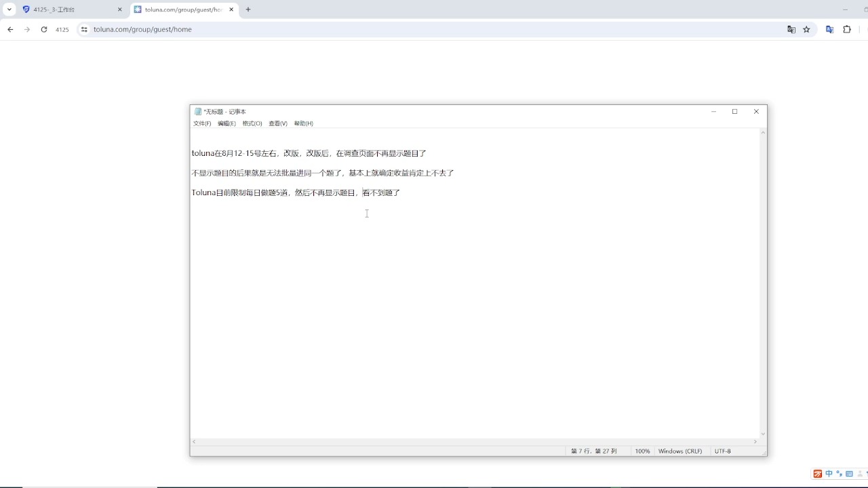868x488 pixels.
Task: Bookmark this page with the star icon
Action: coord(806,29)
